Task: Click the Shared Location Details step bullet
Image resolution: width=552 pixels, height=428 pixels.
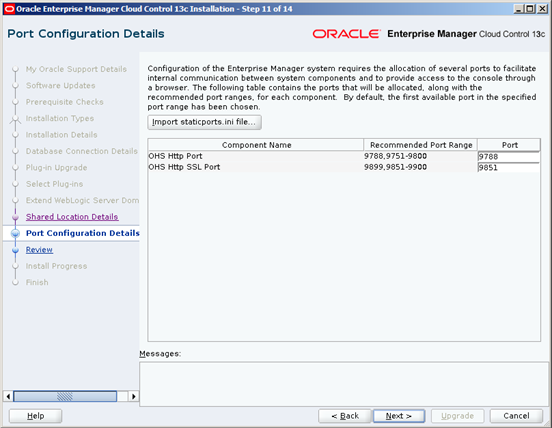Action: click(x=15, y=217)
